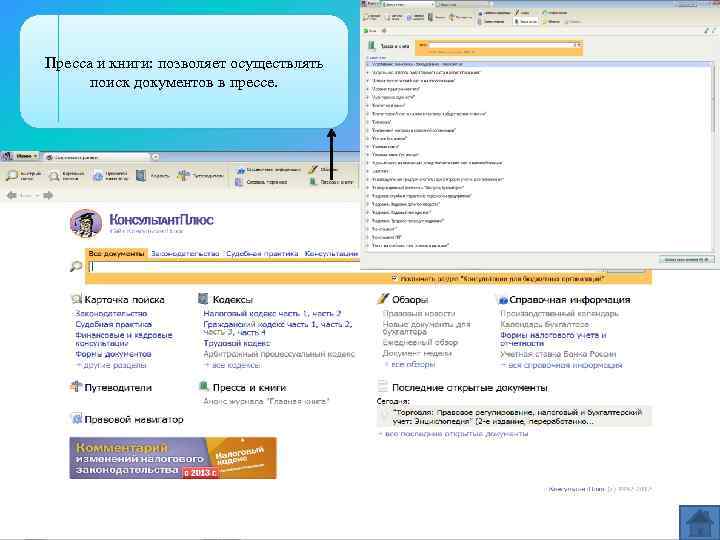Click the Справочная информация section icon
The image size is (720, 540).
(503, 300)
